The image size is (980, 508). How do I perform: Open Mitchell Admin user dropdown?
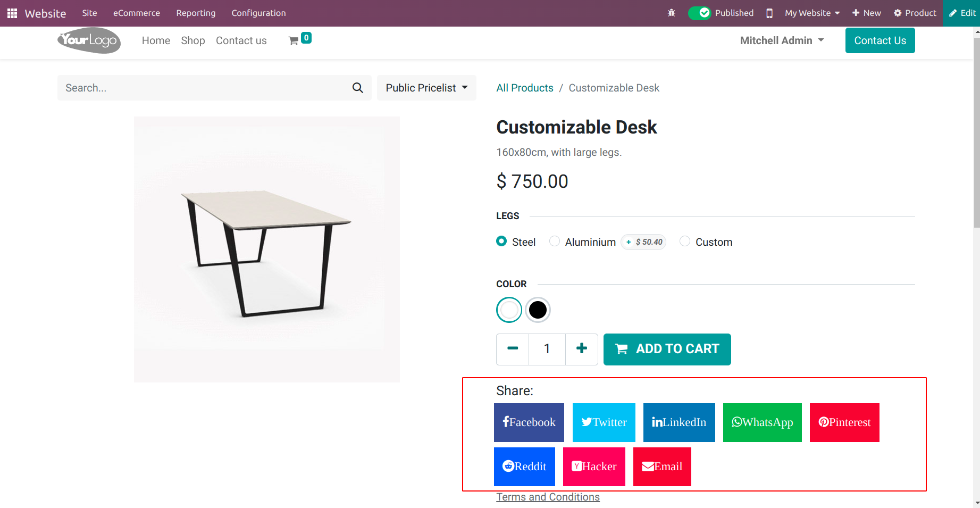point(782,40)
